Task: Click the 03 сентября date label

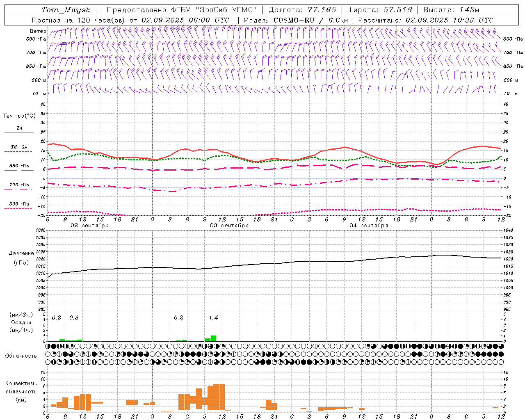Action: tap(229, 226)
